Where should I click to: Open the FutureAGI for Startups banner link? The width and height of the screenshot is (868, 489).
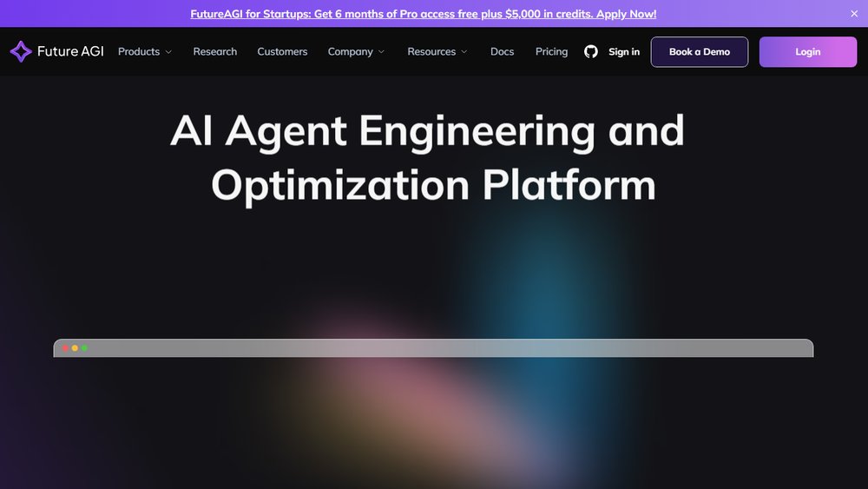(x=424, y=14)
